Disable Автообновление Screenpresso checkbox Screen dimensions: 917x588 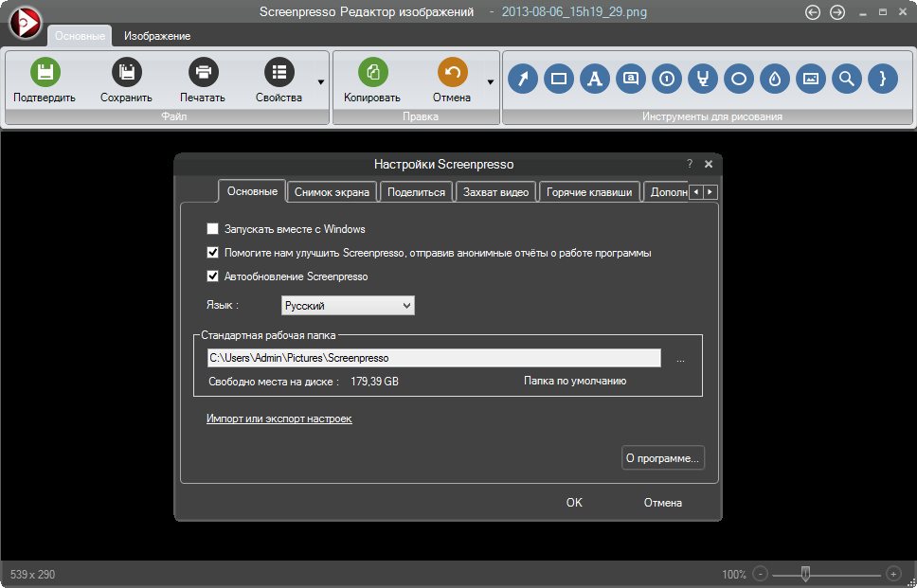click(x=213, y=276)
